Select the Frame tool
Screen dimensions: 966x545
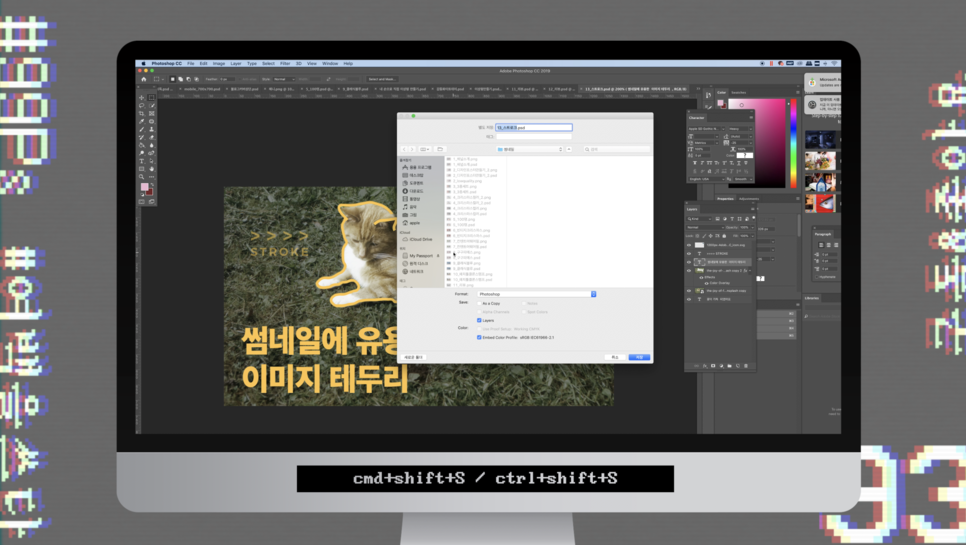[151, 113]
